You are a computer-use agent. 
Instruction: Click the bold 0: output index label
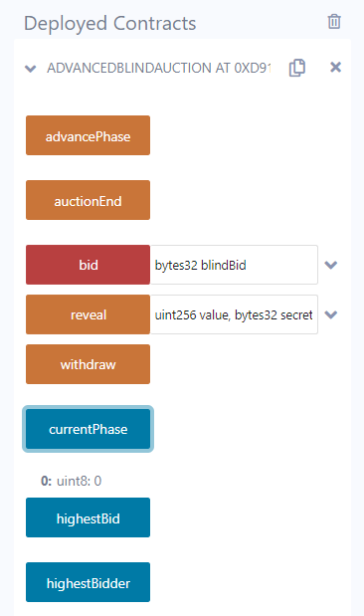coord(47,481)
